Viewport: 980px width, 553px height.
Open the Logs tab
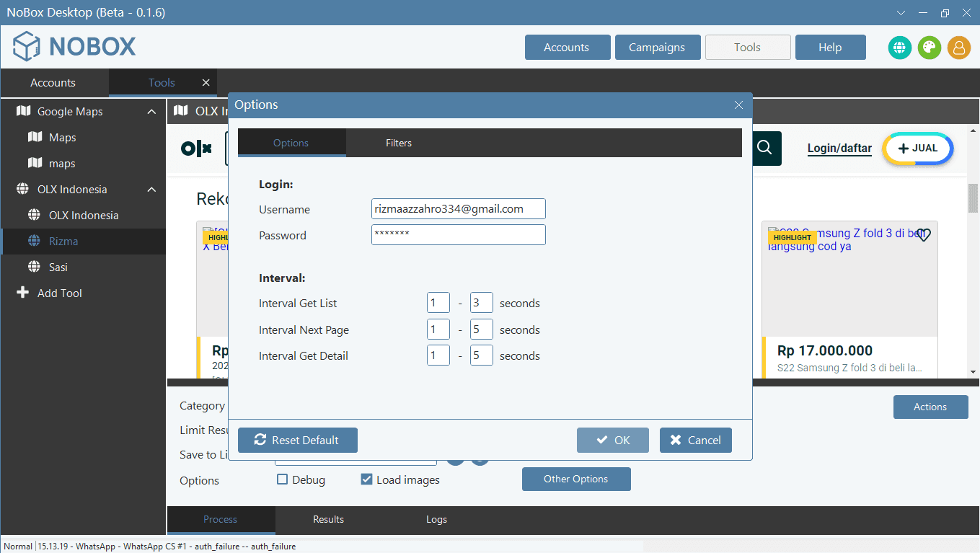point(436,519)
